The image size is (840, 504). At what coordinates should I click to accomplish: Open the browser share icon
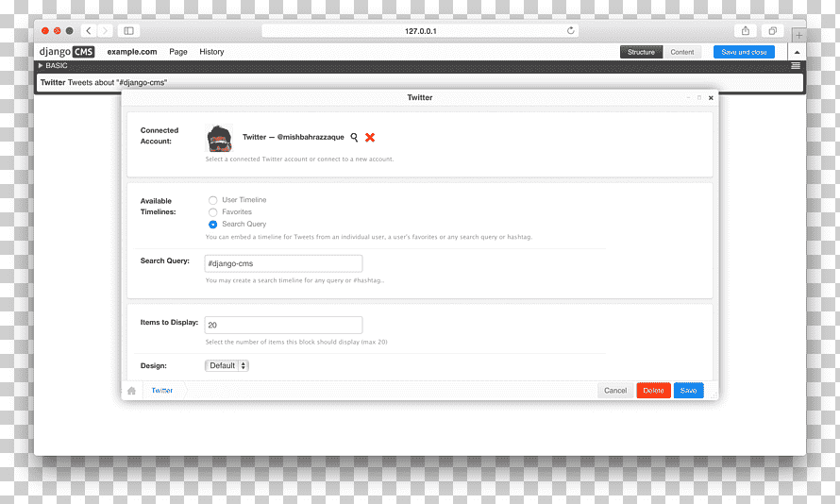pos(746,31)
